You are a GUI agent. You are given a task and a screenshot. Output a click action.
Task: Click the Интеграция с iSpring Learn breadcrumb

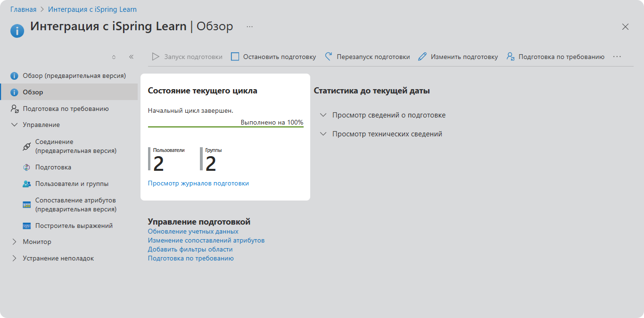coord(92,9)
